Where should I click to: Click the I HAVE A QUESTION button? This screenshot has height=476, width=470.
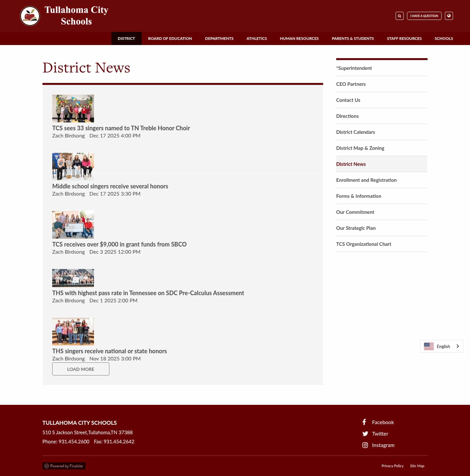(424, 16)
